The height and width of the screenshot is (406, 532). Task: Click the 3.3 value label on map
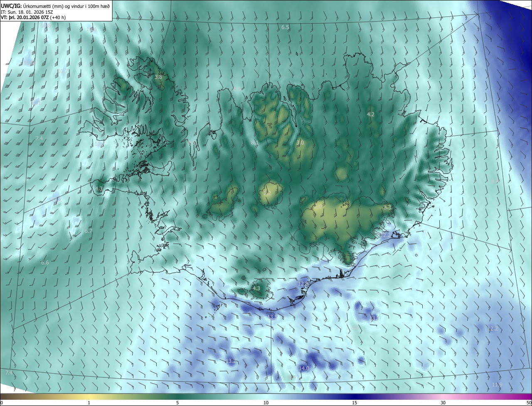point(387,207)
